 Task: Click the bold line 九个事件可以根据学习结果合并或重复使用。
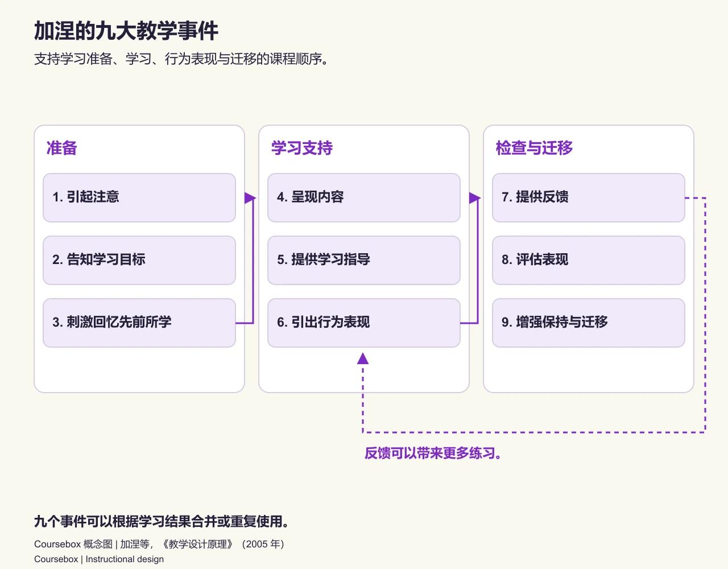click(162, 521)
